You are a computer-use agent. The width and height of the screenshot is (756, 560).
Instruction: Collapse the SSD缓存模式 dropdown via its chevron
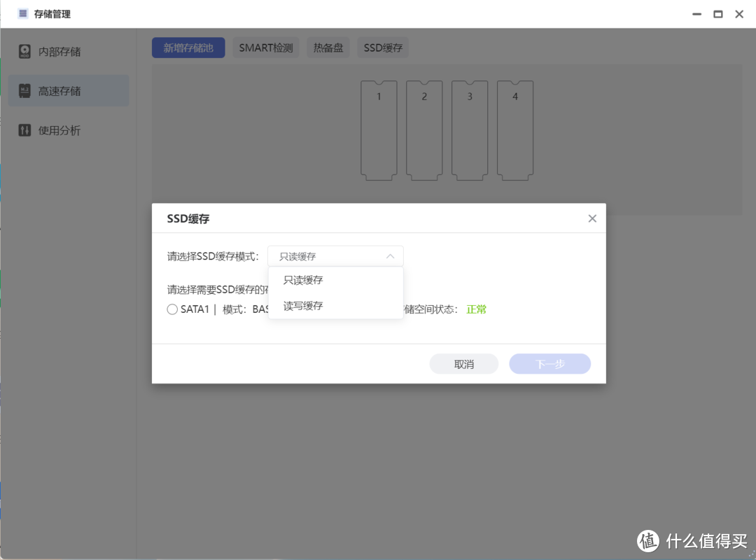click(391, 255)
